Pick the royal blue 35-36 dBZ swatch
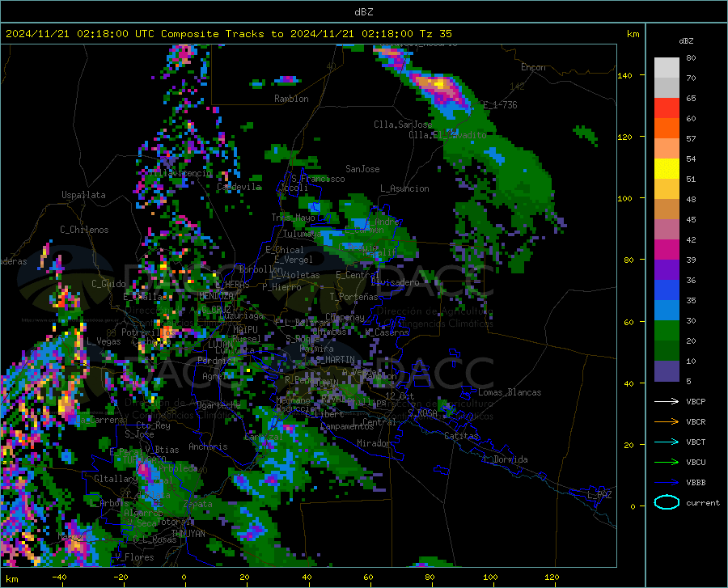728x588 pixels. point(667,290)
